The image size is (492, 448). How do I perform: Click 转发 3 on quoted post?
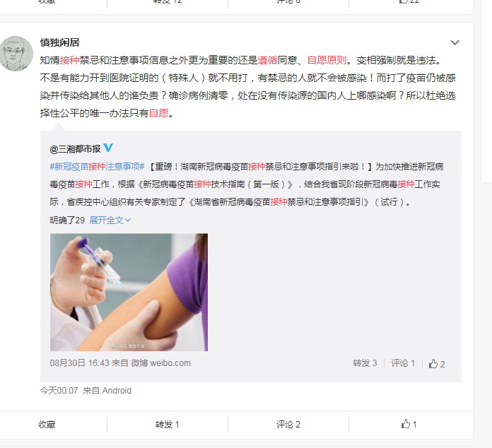click(365, 363)
